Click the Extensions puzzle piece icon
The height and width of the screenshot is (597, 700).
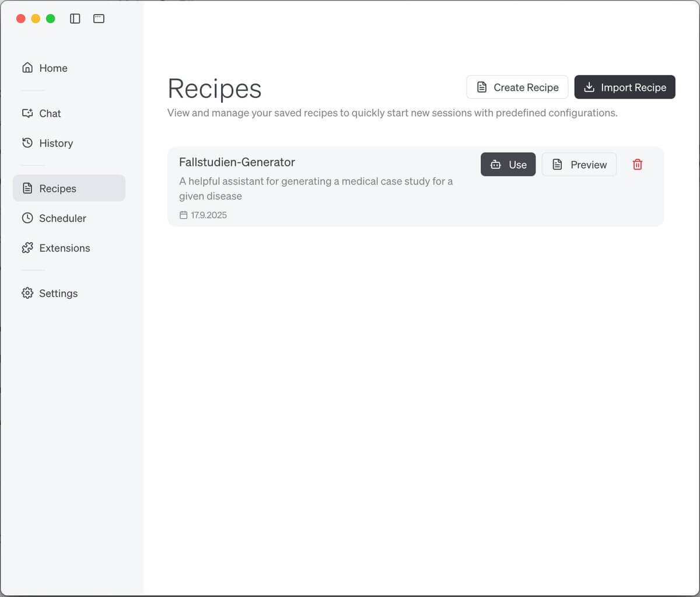pos(27,247)
